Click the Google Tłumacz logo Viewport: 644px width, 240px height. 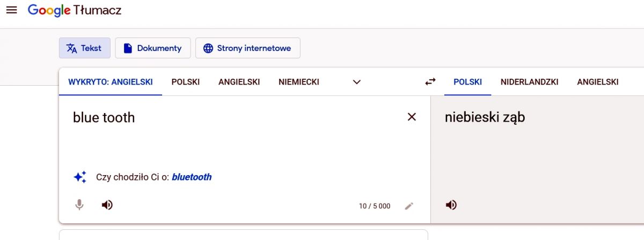point(75,10)
